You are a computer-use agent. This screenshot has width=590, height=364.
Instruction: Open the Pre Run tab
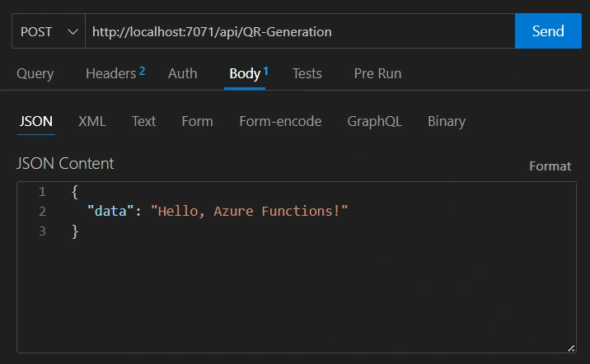pyautogui.click(x=377, y=73)
